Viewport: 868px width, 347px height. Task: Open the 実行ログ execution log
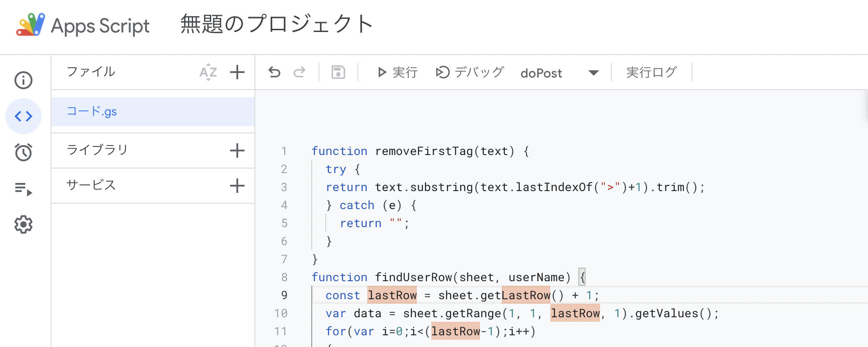coord(651,72)
